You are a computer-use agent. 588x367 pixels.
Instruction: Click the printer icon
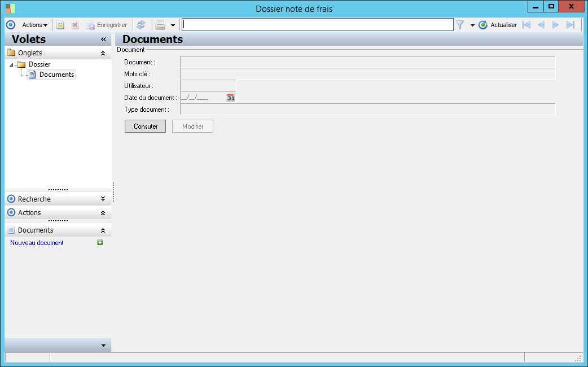(160, 25)
